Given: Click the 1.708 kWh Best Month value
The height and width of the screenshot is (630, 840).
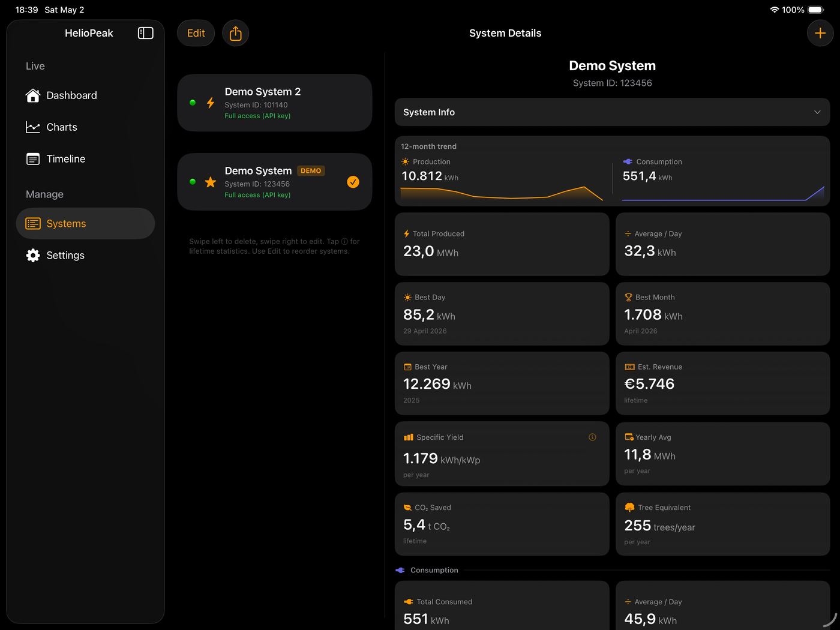Looking at the screenshot, I should click(x=653, y=315).
